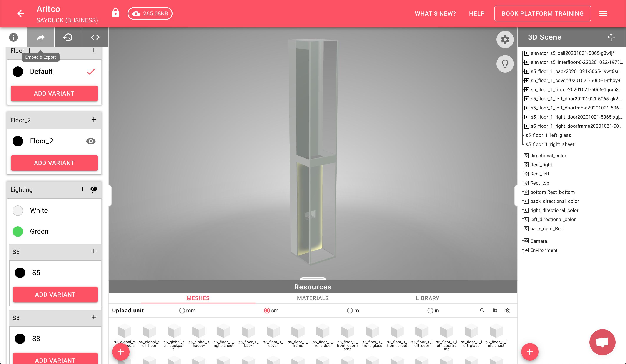
Task: Toggle the Lighting group visibility eye
Action: click(94, 189)
